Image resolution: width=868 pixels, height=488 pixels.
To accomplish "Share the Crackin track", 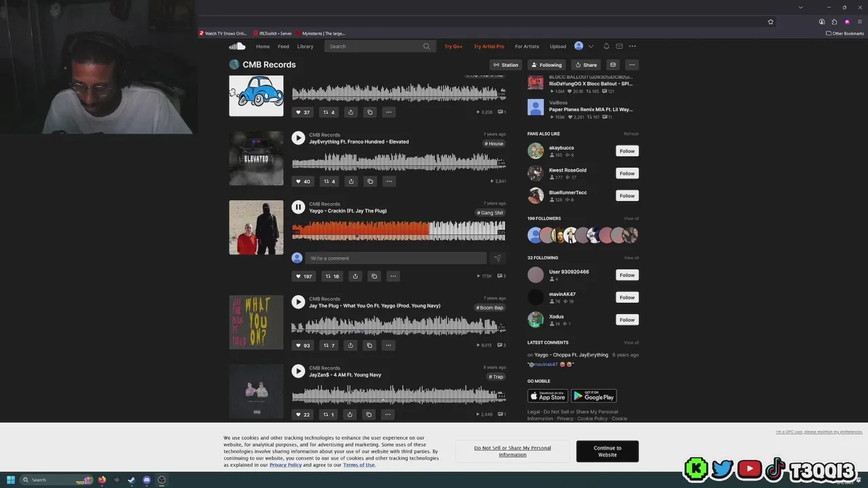I will pos(355,276).
